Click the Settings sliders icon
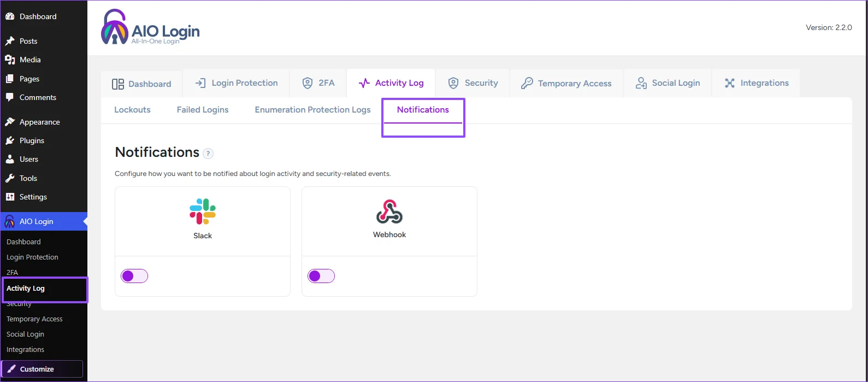 point(10,197)
